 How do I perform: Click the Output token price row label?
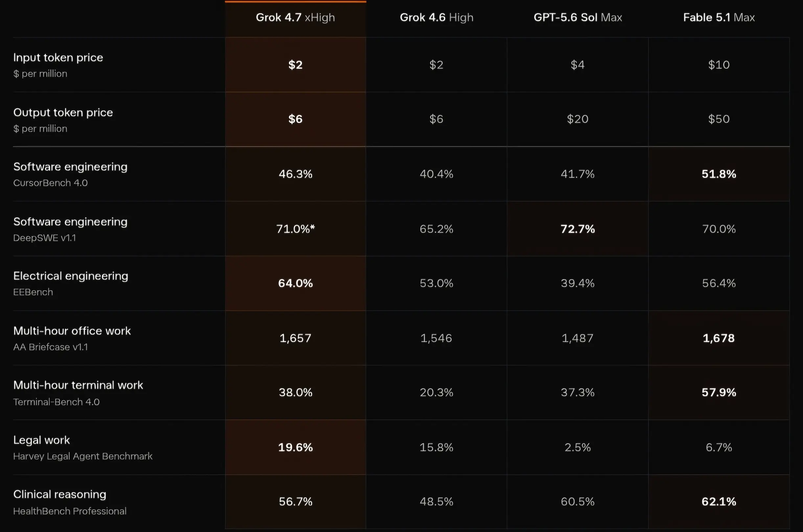63,112
